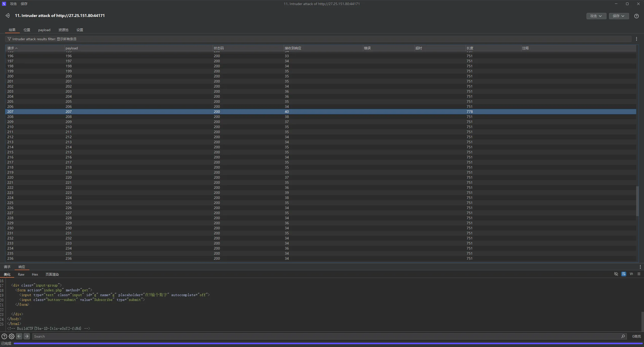Screen dimensions: 644x347
Task: Switch to the payload tab
Action: pyautogui.click(x=44, y=30)
